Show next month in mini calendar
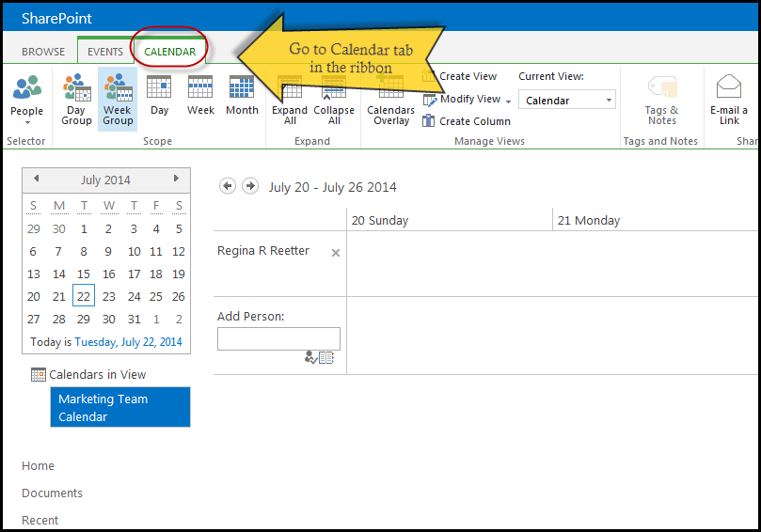Viewport: 761px width, 532px height. pyautogui.click(x=176, y=179)
